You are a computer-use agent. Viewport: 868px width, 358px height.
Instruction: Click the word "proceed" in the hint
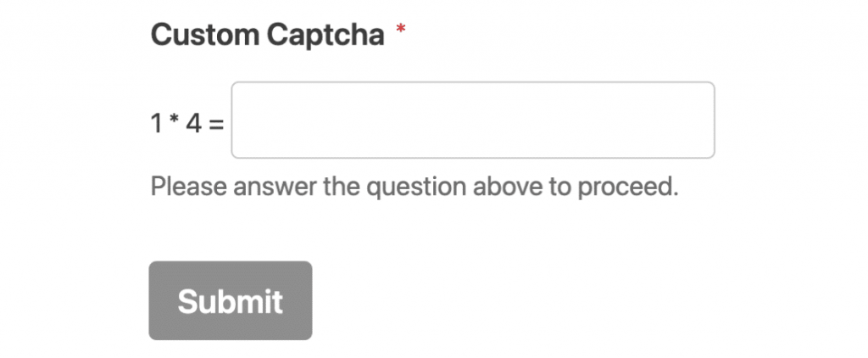click(628, 187)
